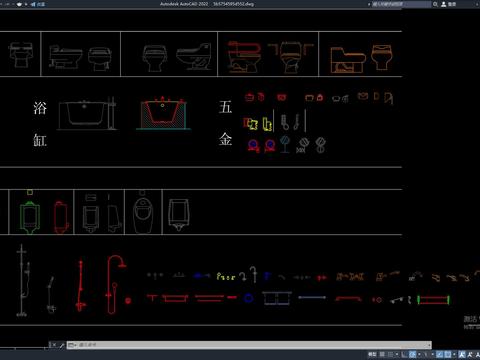
Task: Select the hatched bathtub section drawing
Action: coord(163,113)
